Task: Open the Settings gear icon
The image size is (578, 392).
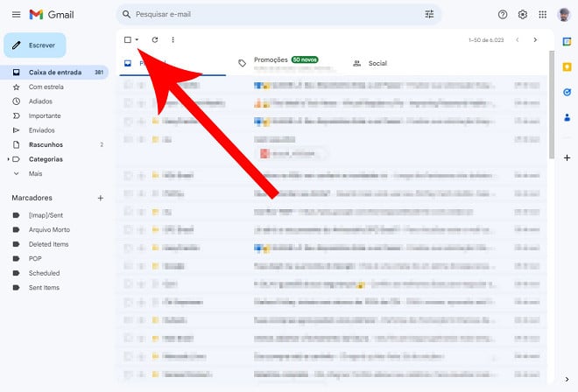Action: coord(522,15)
